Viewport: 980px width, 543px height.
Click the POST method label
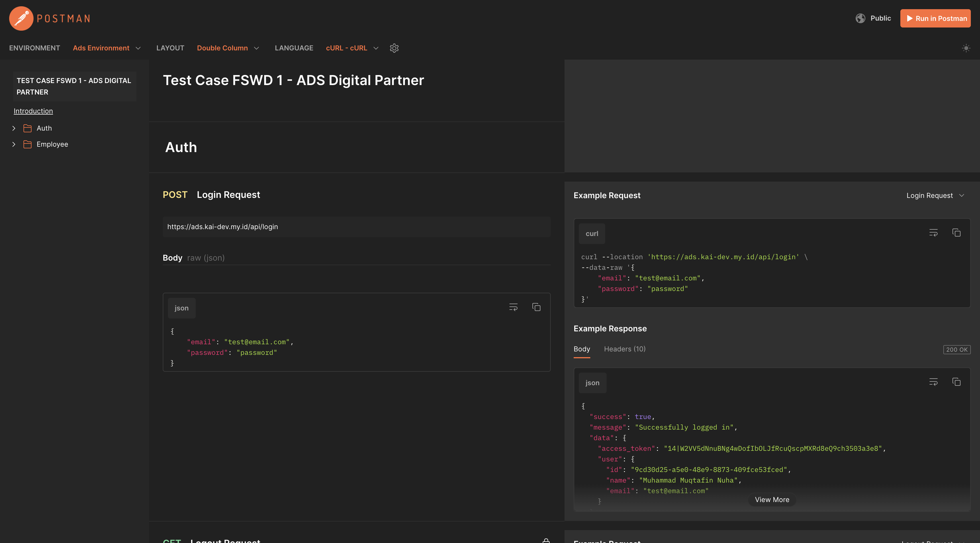pyautogui.click(x=175, y=195)
